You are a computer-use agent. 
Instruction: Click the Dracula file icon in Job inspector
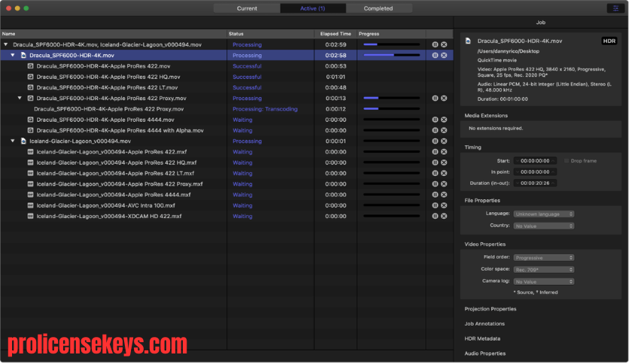pos(468,41)
